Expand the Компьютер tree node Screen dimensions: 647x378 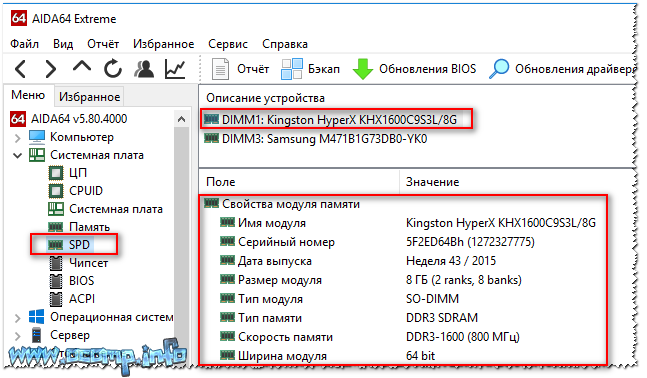point(17,138)
